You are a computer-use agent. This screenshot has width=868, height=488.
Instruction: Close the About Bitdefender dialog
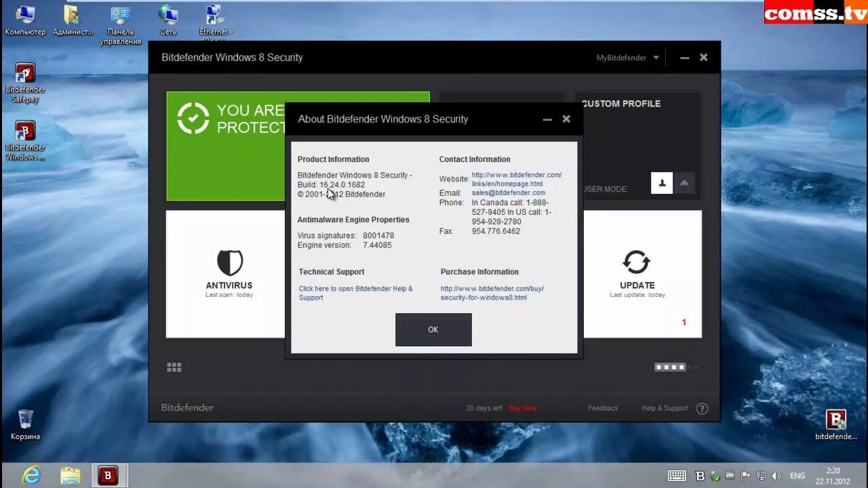pyautogui.click(x=566, y=119)
